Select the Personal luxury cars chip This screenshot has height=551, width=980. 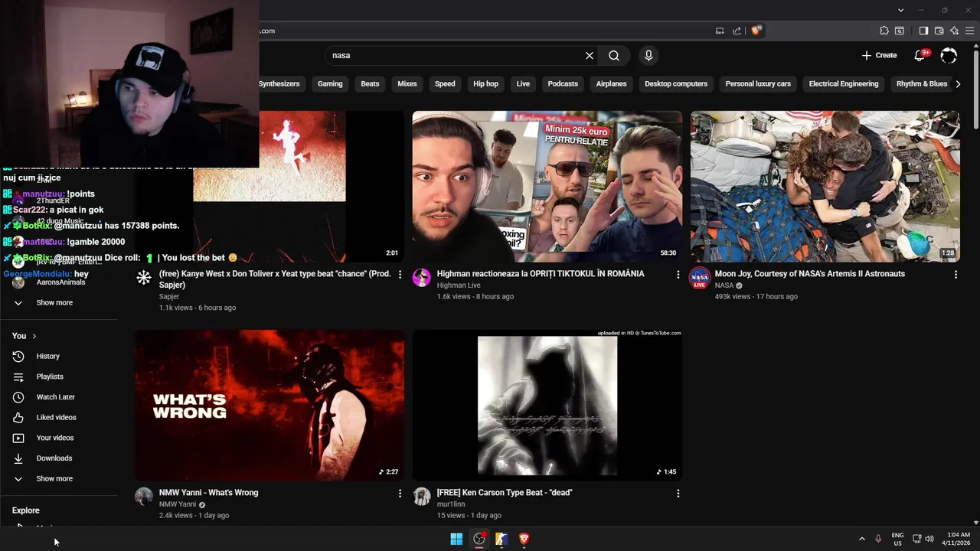758,83
